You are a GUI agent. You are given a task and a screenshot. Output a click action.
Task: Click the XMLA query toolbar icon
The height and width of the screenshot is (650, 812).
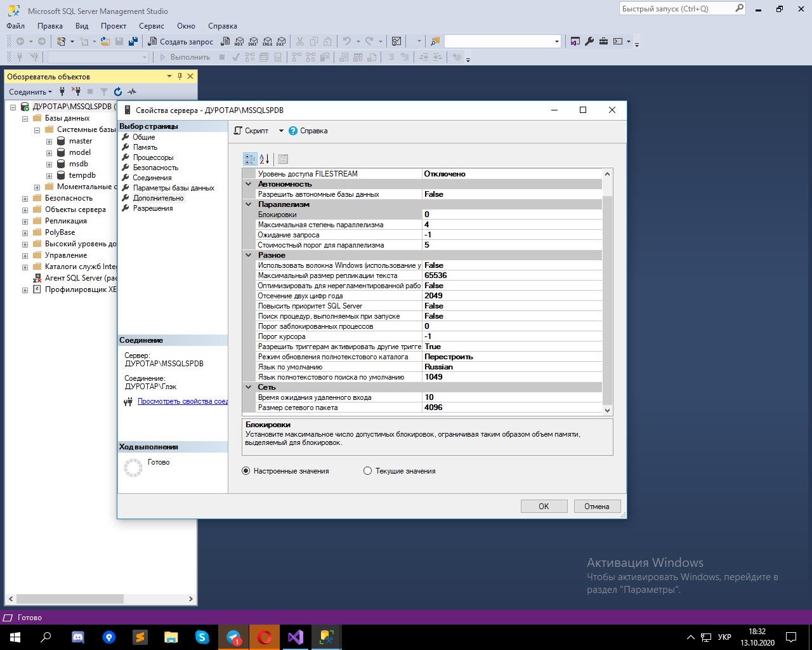point(267,41)
